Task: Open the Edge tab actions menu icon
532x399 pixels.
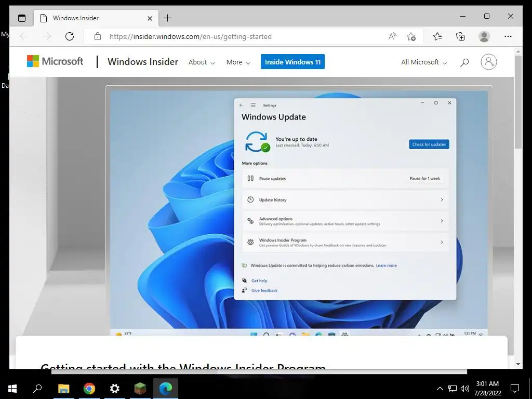Action: [x=22, y=18]
